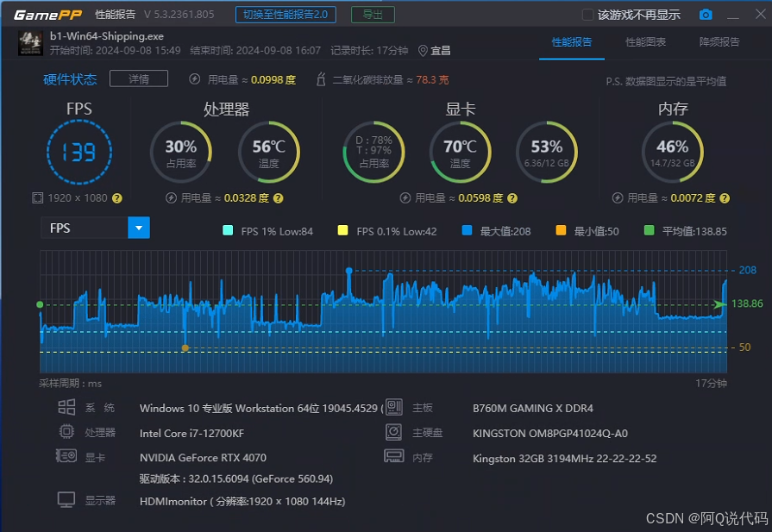772x532 pixels.
Task: Click the screenshot camera icon
Action: (706, 15)
